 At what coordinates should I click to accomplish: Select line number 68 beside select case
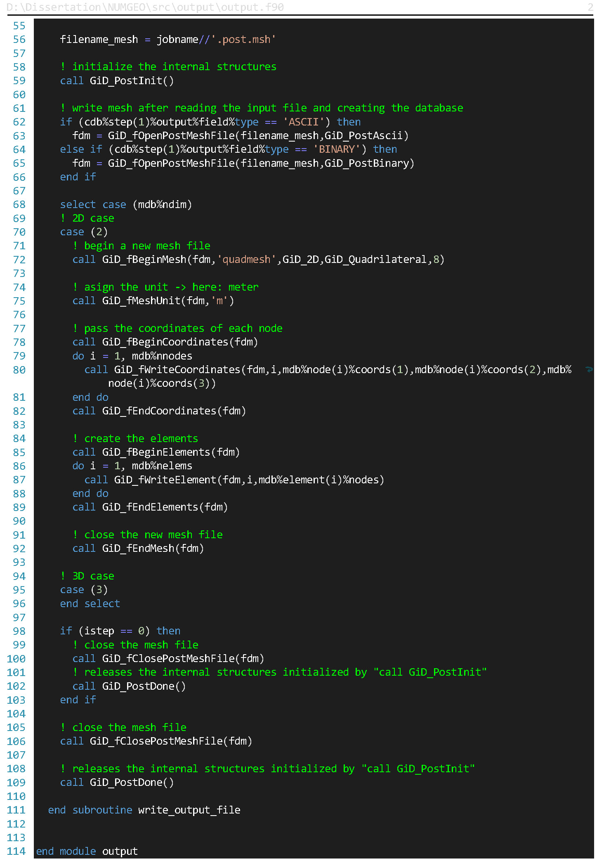coord(19,204)
